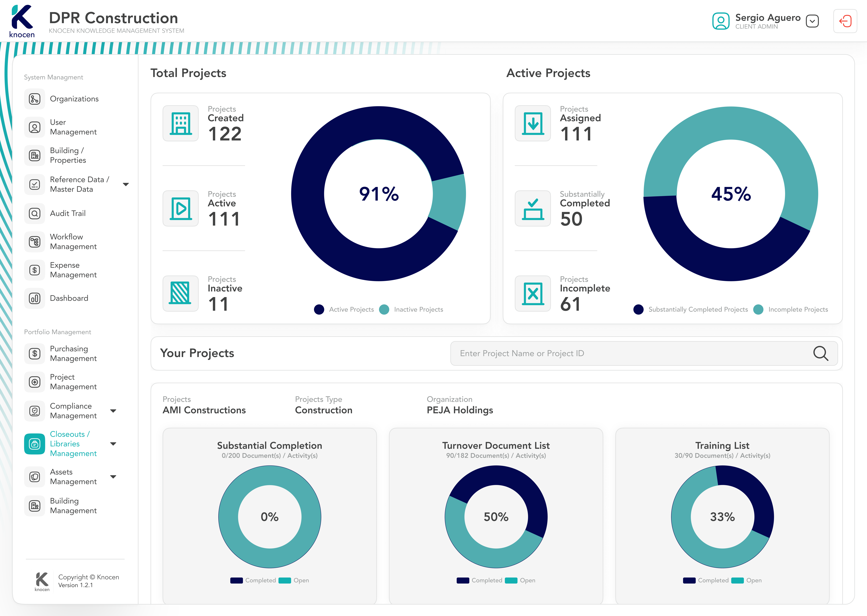The height and width of the screenshot is (616, 867).
Task: Open the Purchasing Management link
Action: click(x=73, y=354)
